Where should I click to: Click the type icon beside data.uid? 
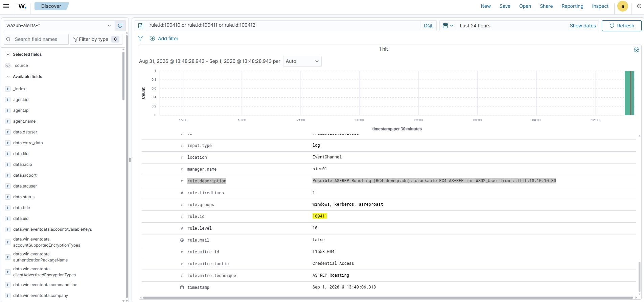[x=8, y=219]
